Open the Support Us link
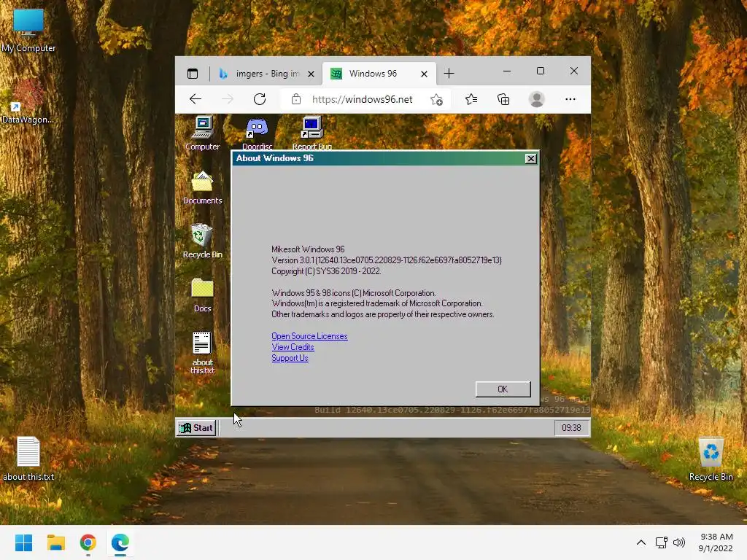The image size is (747, 560). pos(290,358)
